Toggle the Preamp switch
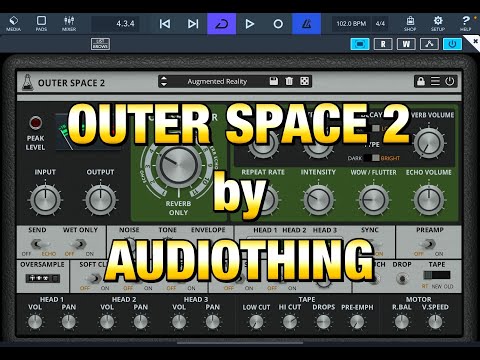 (x=428, y=244)
